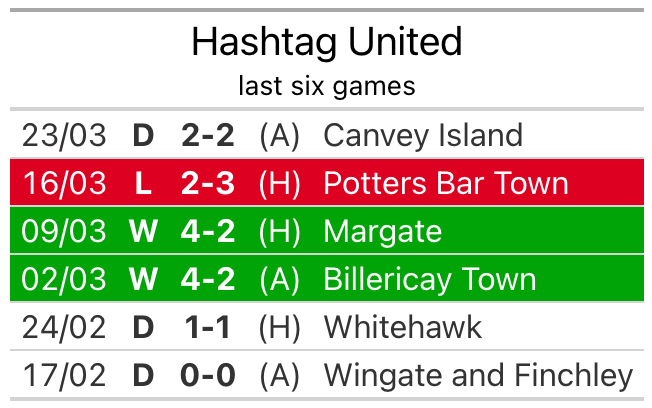Image resolution: width=652 pixels, height=408 pixels.
Task: Click the (A) venue marker beside Wingate and Finchley
Action: coord(279,375)
